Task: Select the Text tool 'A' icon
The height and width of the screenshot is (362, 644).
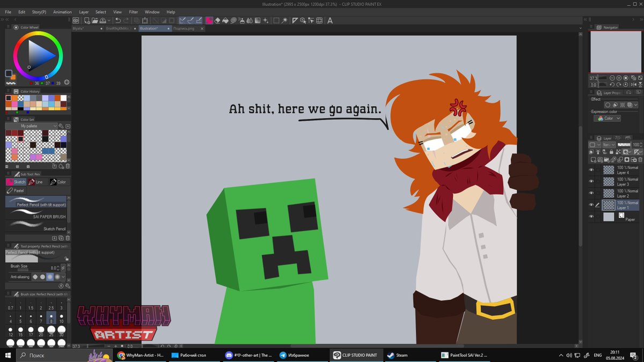Action: point(330,20)
